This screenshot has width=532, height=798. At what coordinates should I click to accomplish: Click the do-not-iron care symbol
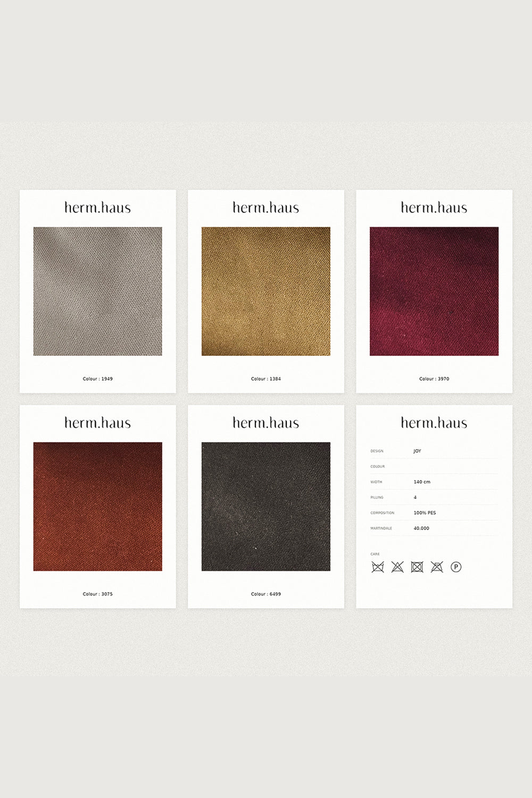[437, 567]
